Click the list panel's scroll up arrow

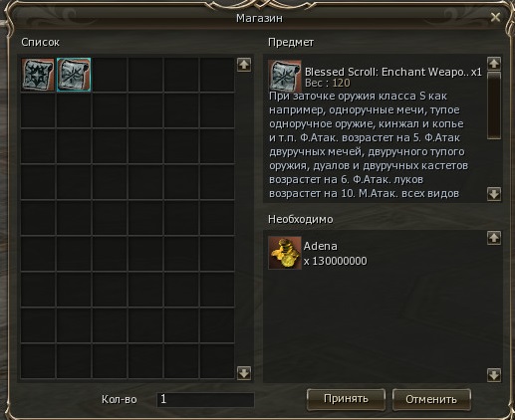click(244, 65)
